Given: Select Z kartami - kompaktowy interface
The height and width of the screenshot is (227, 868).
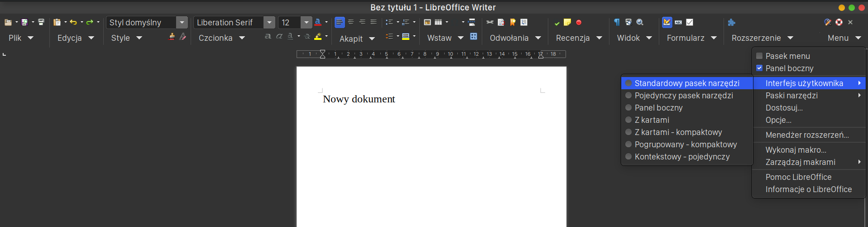Looking at the screenshot, I should [687, 132].
